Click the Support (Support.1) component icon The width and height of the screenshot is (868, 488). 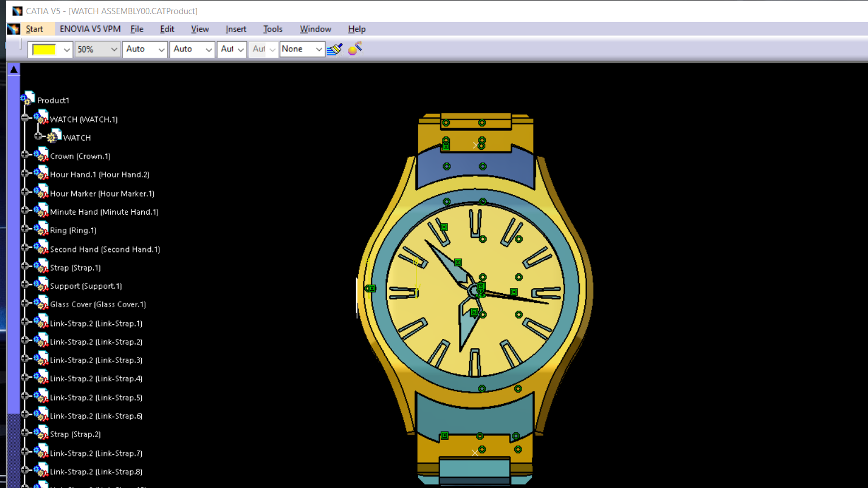click(41, 285)
